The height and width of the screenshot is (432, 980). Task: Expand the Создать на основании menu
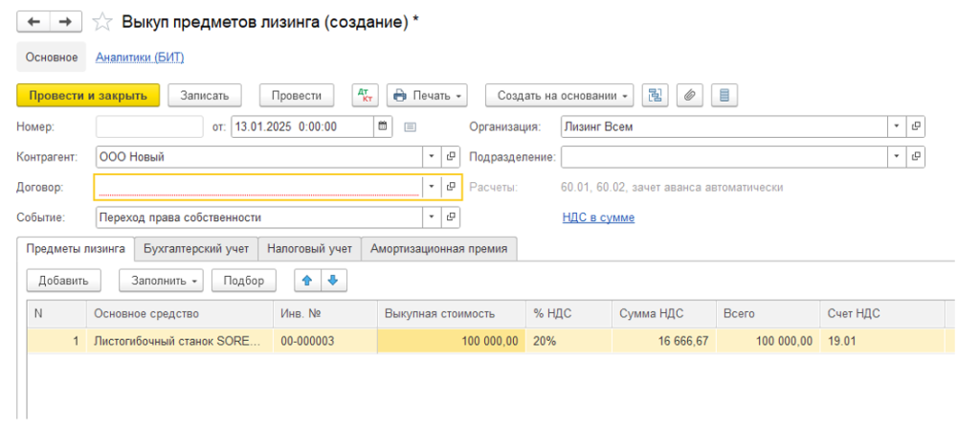[x=559, y=95]
